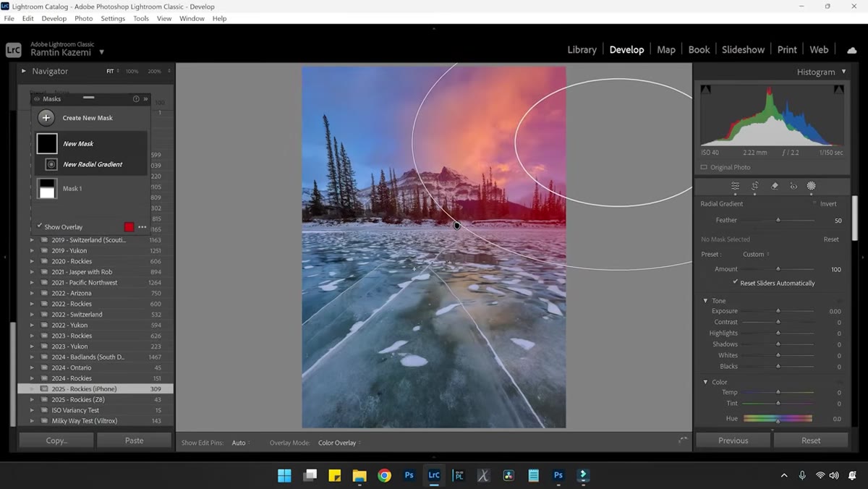Screen dimensions: 868x489
Task: Click the New Radial Gradient component icon
Action: [51, 164]
